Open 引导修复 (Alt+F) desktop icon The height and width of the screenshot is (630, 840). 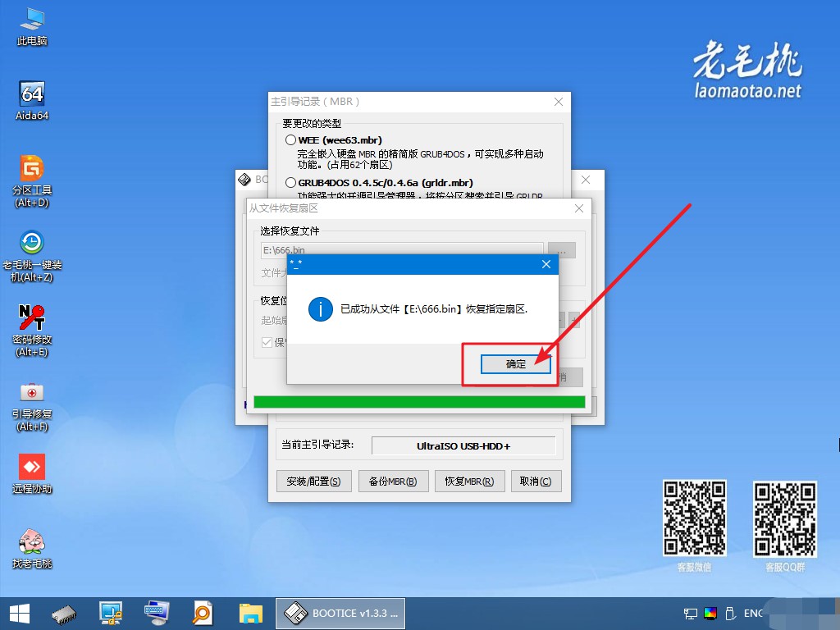click(x=32, y=406)
